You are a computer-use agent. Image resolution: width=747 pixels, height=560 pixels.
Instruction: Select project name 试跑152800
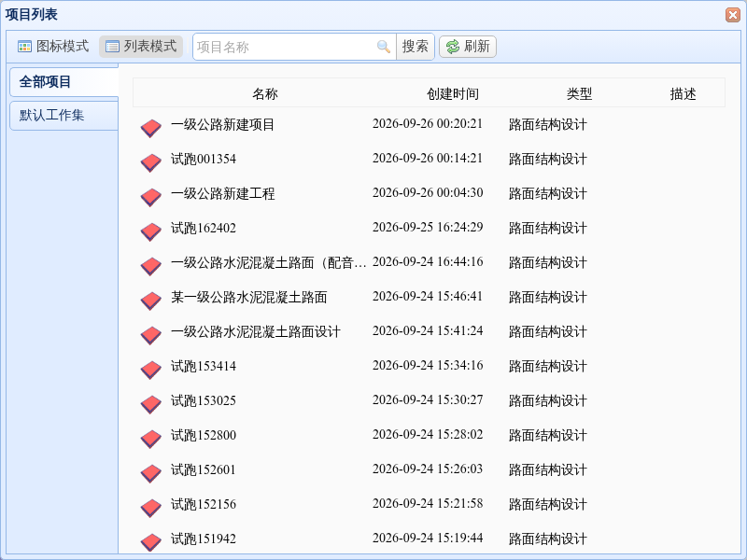point(204,435)
